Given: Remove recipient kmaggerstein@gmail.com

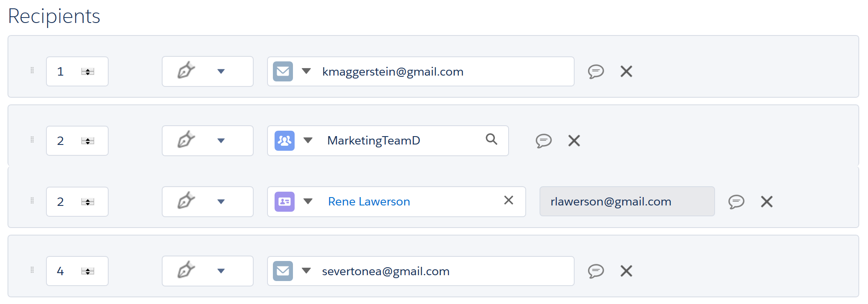Looking at the screenshot, I should click(626, 71).
